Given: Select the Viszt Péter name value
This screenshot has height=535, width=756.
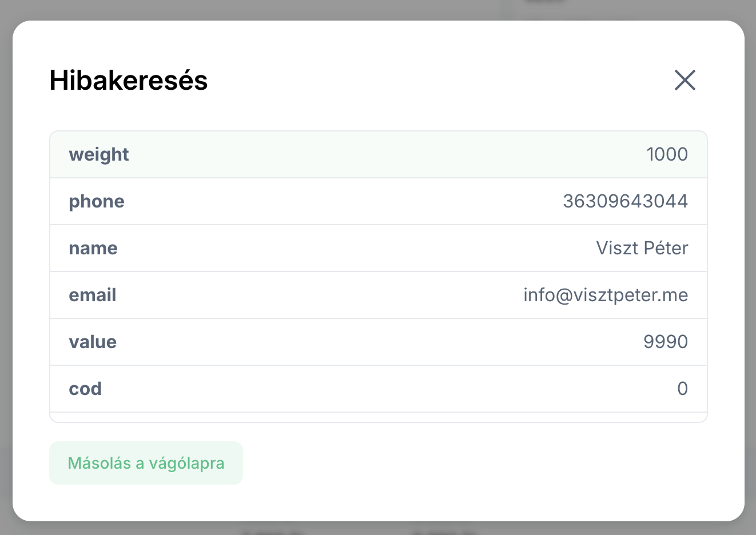Looking at the screenshot, I should click(642, 248).
